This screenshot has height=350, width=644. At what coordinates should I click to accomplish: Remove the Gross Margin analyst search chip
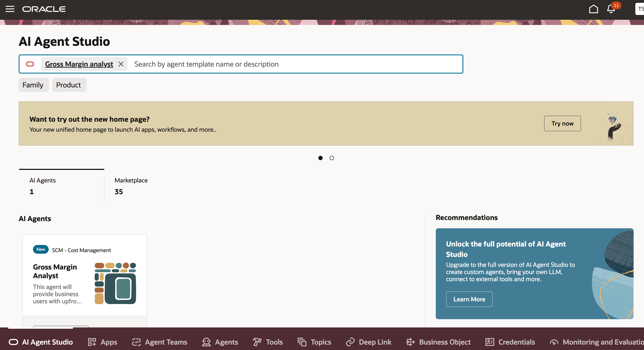click(x=121, y=64)
